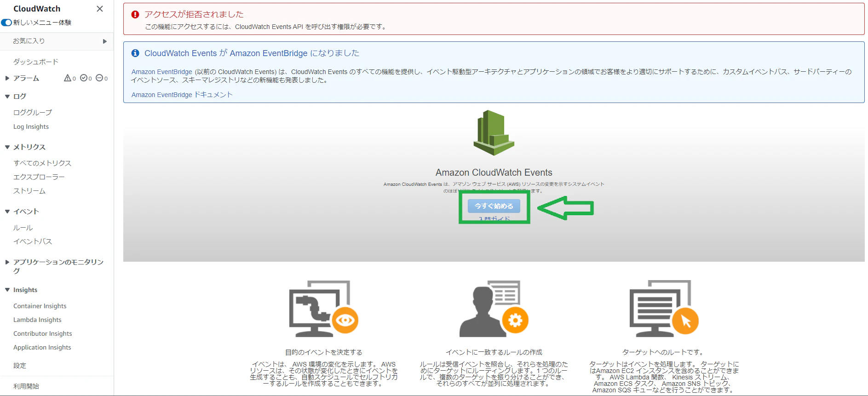The height and width of the screenshot is (396, 868).
Task: Open エクスプローラー under metrics
Action: [x=39, y=177]
